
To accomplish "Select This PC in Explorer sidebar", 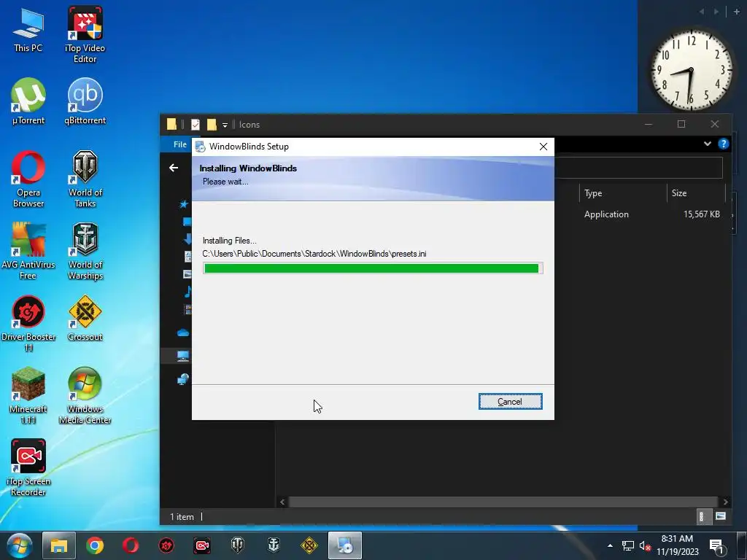I will [x=183, y=356].
